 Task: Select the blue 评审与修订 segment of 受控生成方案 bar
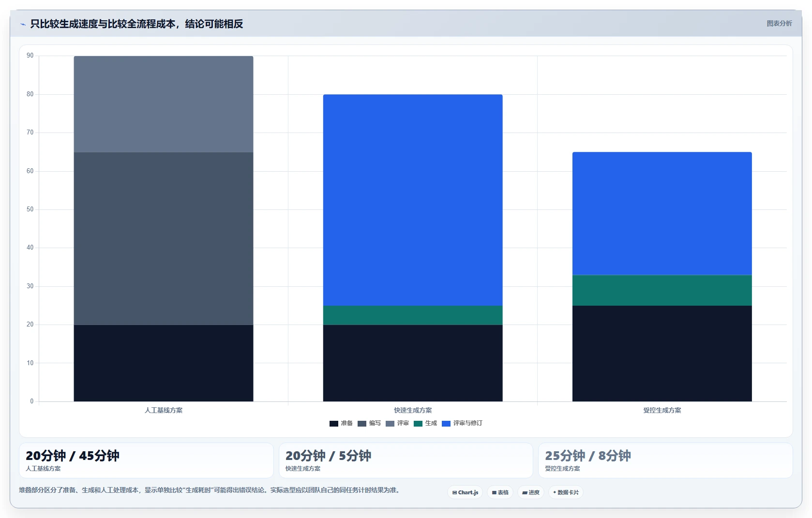662,213
